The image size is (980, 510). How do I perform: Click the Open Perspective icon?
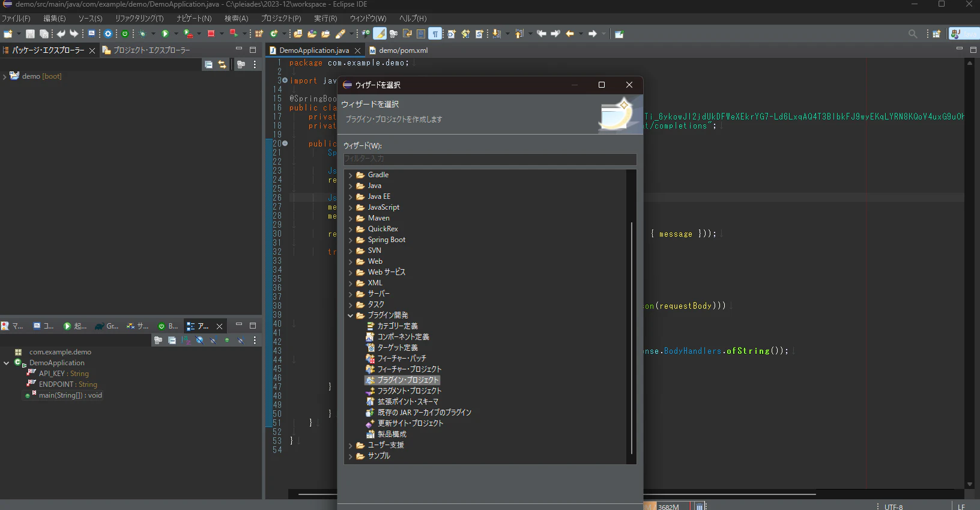(936, 34)
